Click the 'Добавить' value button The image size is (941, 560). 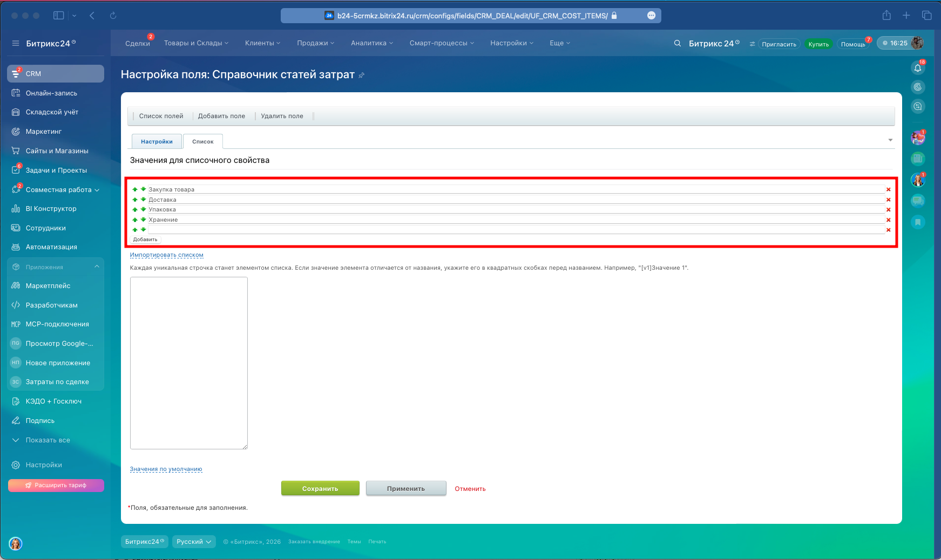[145, 240]
